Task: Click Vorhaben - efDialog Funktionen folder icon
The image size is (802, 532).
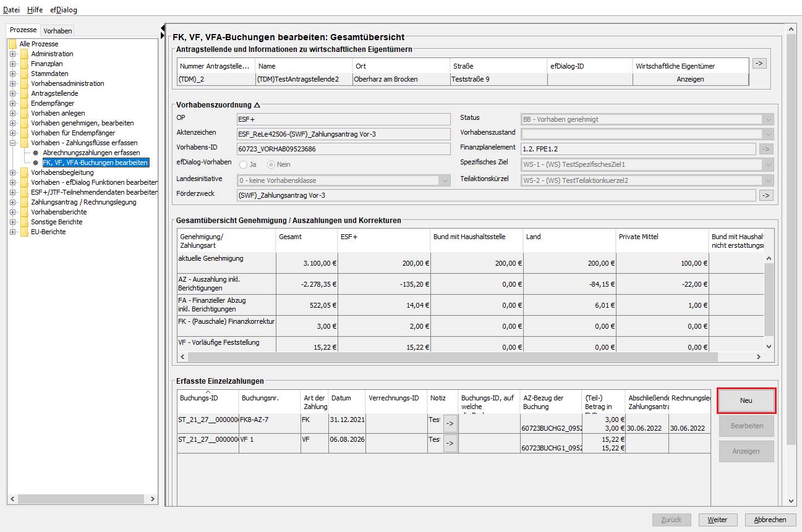Action: pyautogui.click(x=24, y=182)
